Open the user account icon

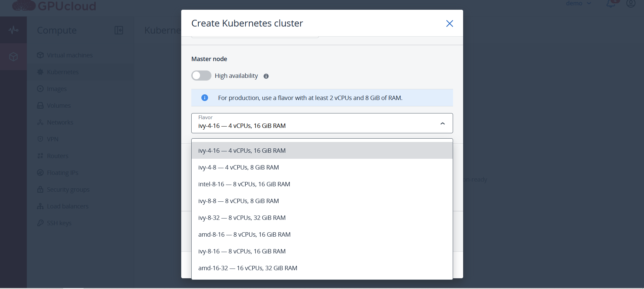[x=631, y=3]
